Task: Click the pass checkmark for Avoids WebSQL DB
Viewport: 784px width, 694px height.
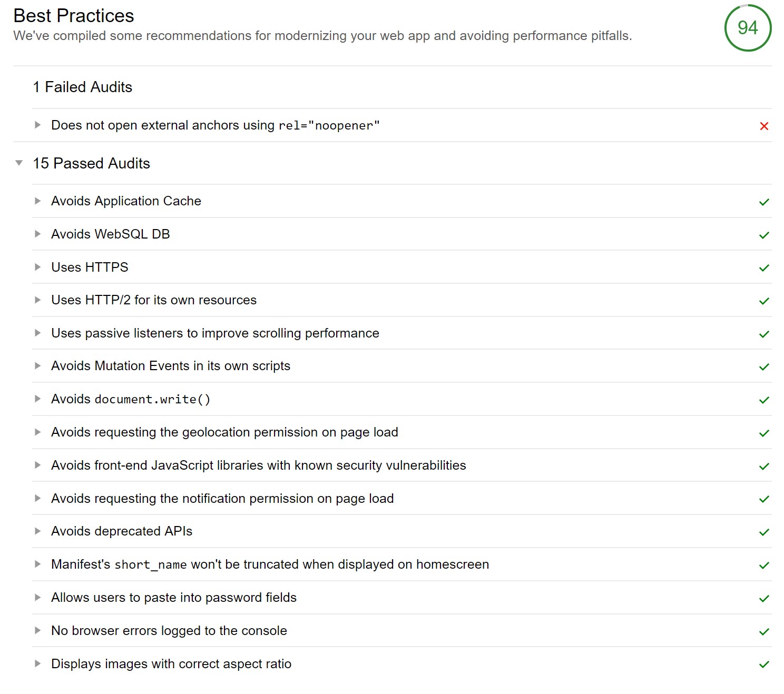Action: (764, 235)
